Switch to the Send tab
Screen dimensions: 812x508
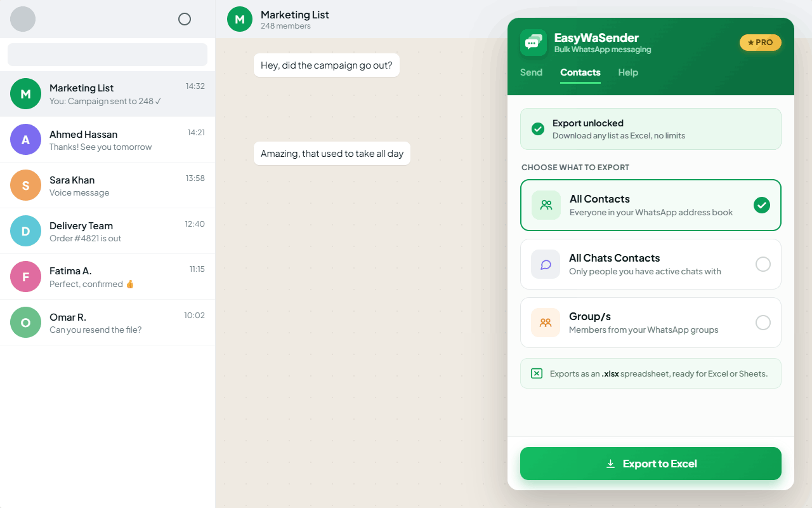click(x=531, y=72)
